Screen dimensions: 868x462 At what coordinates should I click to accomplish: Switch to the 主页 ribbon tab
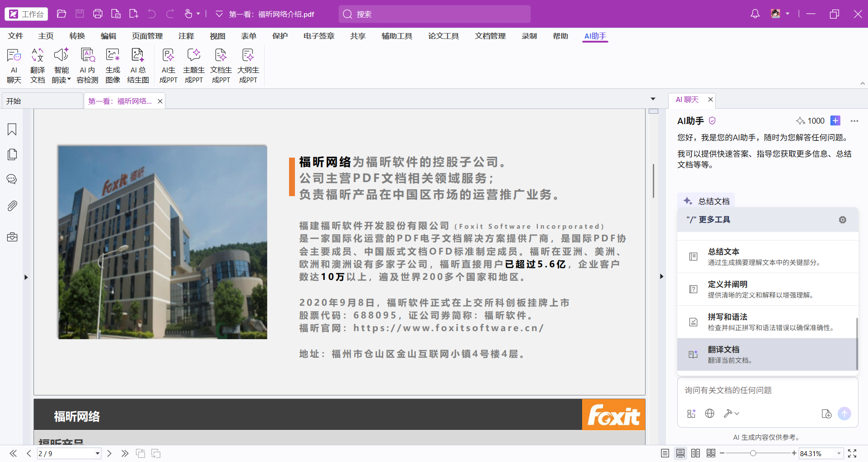[46, 36]
